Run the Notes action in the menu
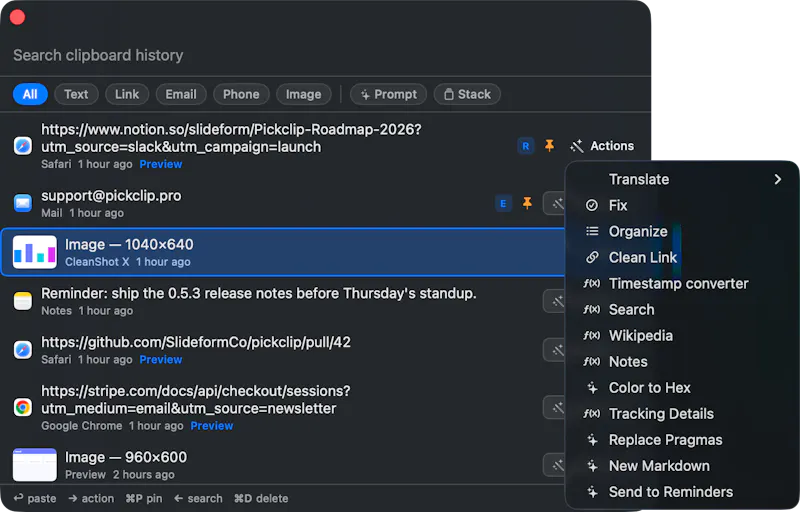The width and height of the screenshot is (800, 512). click(x=682, y=362)
